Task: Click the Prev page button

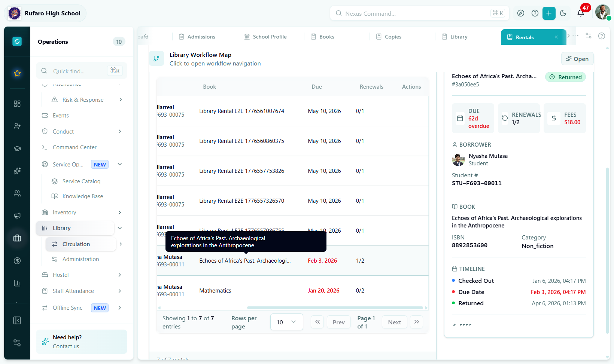Action: click(339, 322)
